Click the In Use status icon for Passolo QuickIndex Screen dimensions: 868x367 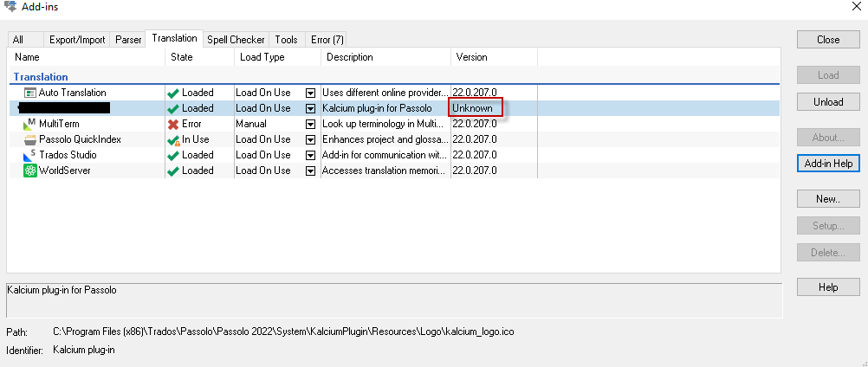[173, 140]
